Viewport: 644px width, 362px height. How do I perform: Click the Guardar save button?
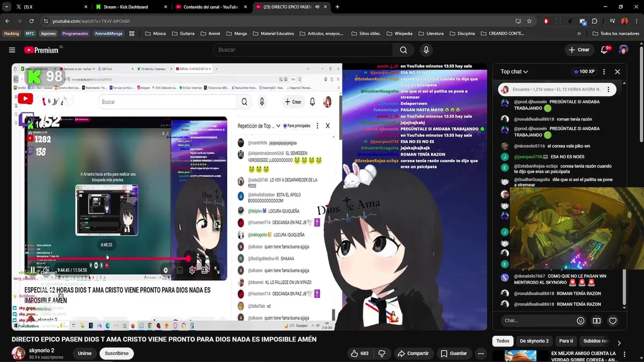point(454,353)
